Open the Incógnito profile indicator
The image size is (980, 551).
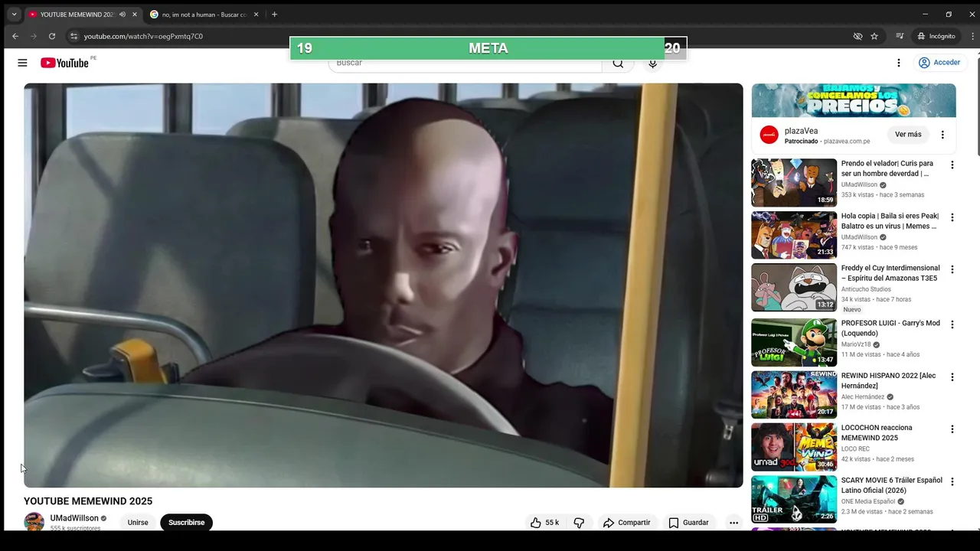click(x=936, y=36)
